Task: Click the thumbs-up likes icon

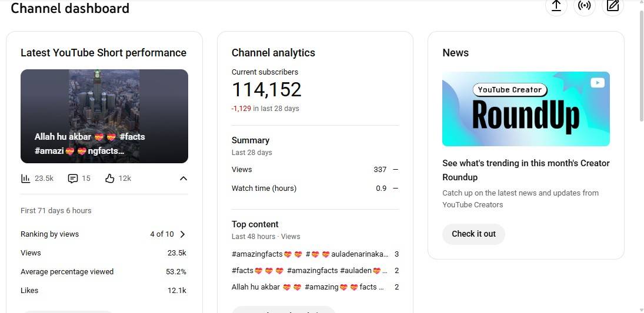Action: pyautogui.click(x=109, y=179)
